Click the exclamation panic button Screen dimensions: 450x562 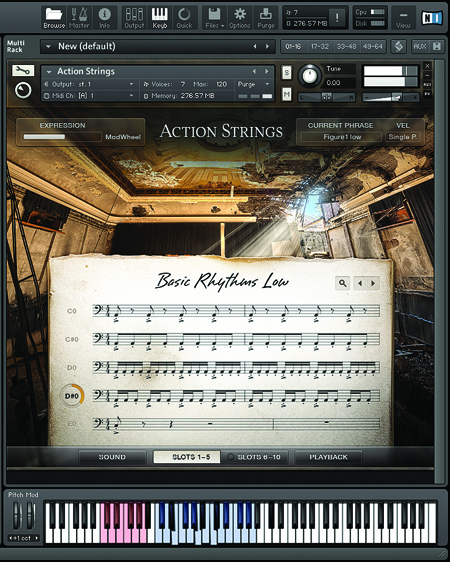click(337, 18)
